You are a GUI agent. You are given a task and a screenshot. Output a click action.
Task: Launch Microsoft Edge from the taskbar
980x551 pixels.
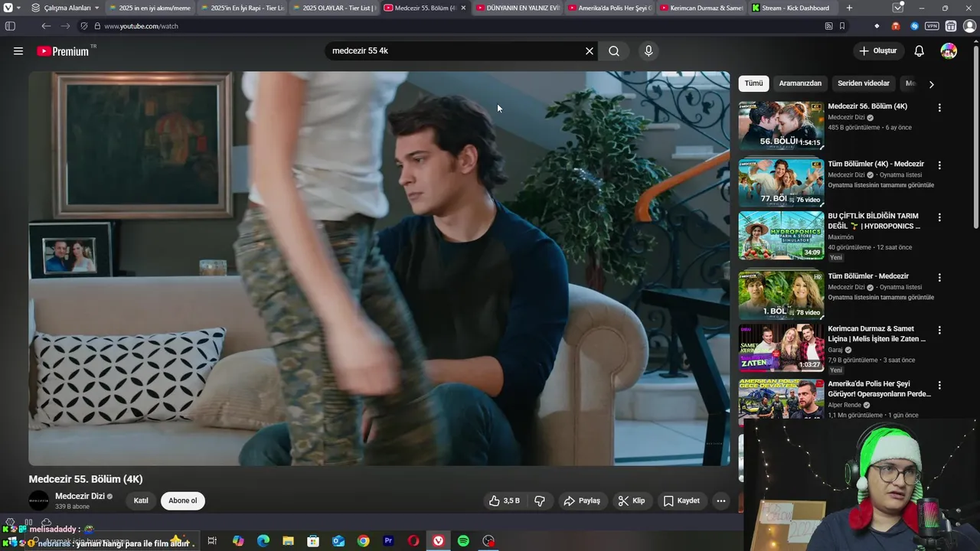coord(263,541)
